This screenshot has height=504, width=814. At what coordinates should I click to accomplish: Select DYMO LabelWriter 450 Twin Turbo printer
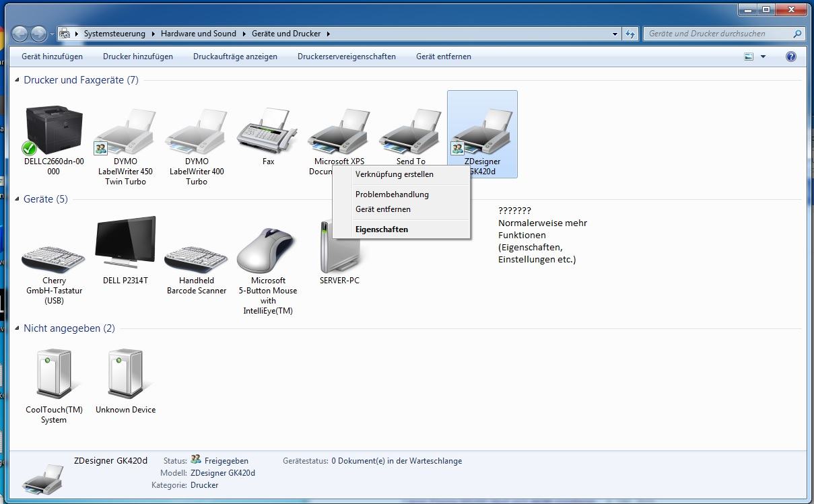[125, 131]
